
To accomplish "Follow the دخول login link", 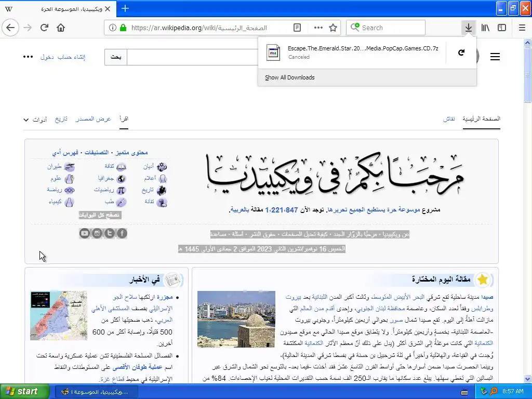I will [47, 57].
